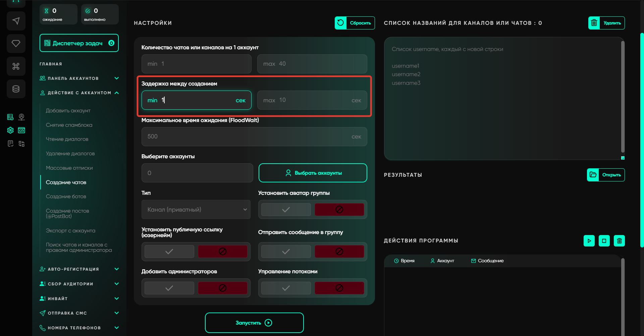Start the program actions with play icon
The height and width of the screenshot is (336, 644).
(589, 241)
